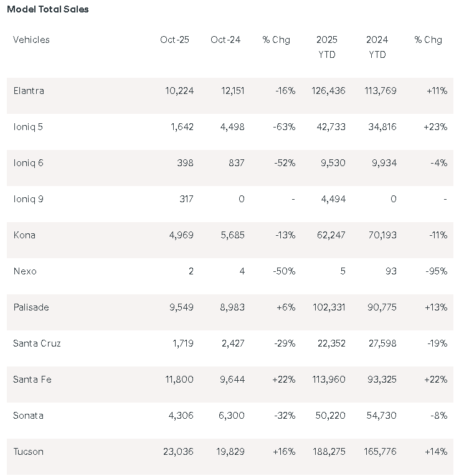459x476 pixels.
Task: Click the Oct-24 column header
Action: tap(225, 40)
